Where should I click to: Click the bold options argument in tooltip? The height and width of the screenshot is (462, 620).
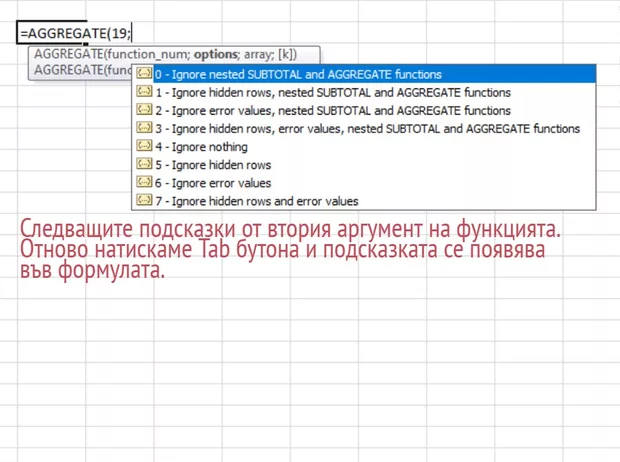(215, 55)
